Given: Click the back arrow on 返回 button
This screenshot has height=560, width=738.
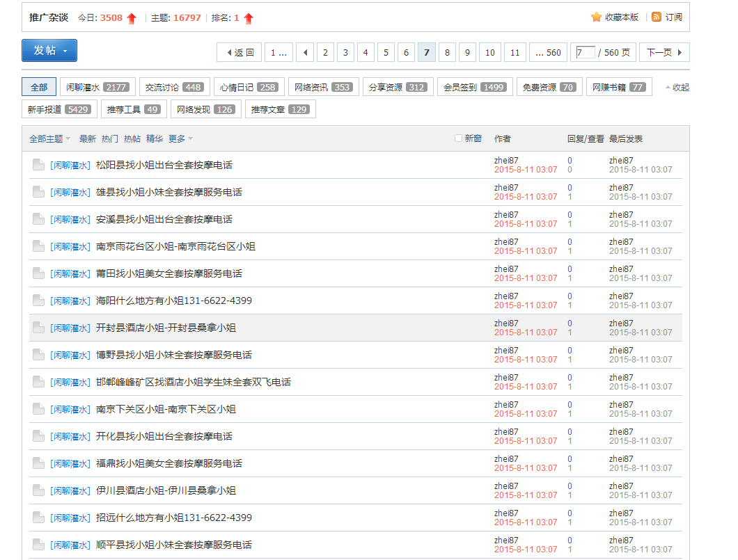Looking at the screenshot, I should (228, 52).
